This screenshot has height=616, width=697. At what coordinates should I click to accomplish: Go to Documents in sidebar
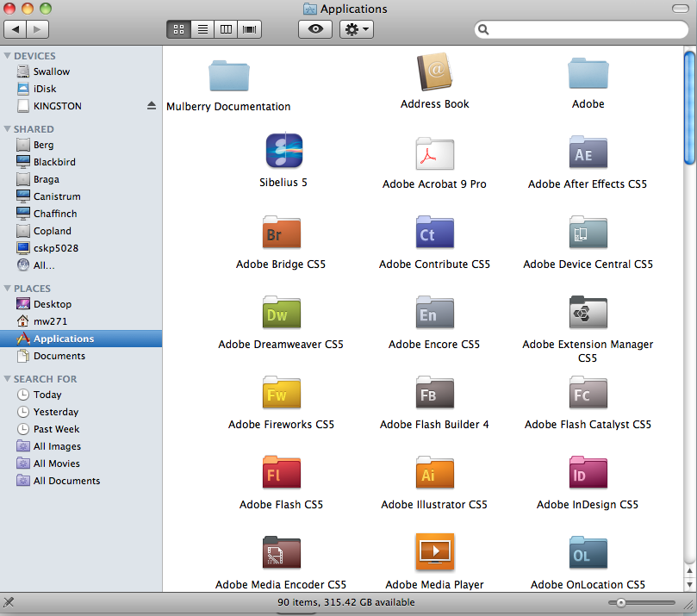click(81, 356)
